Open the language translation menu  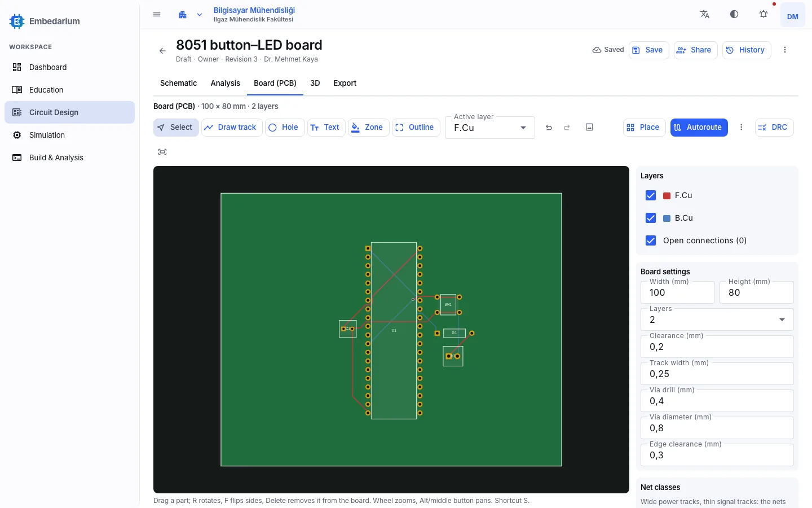pyautogui.click(x=705, y=15)
